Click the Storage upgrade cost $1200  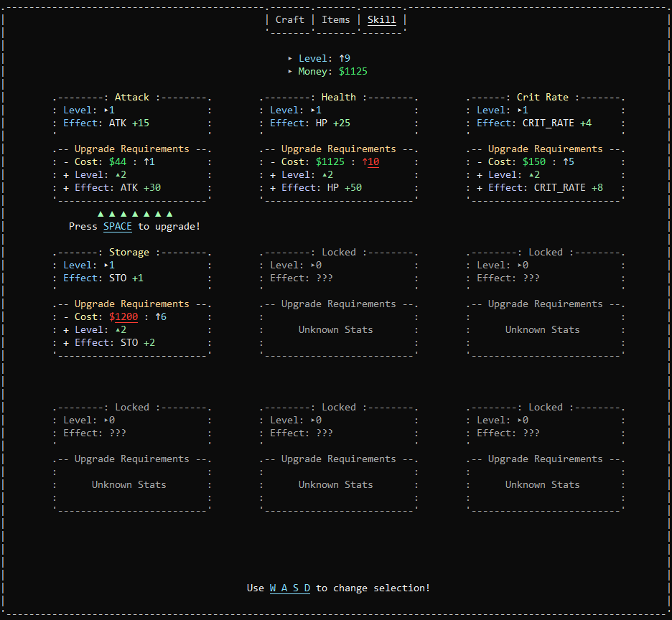[123, 317]
